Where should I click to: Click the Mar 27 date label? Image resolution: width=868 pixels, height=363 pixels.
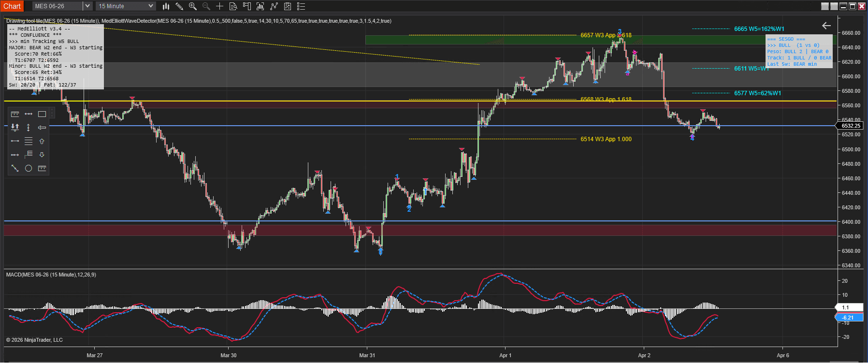point(94,355)
